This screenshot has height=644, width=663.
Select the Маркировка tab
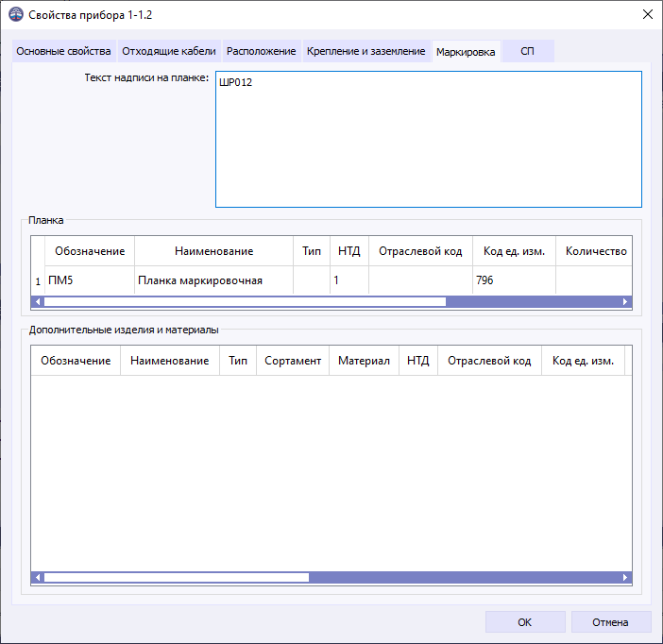[x=466, y=52]
